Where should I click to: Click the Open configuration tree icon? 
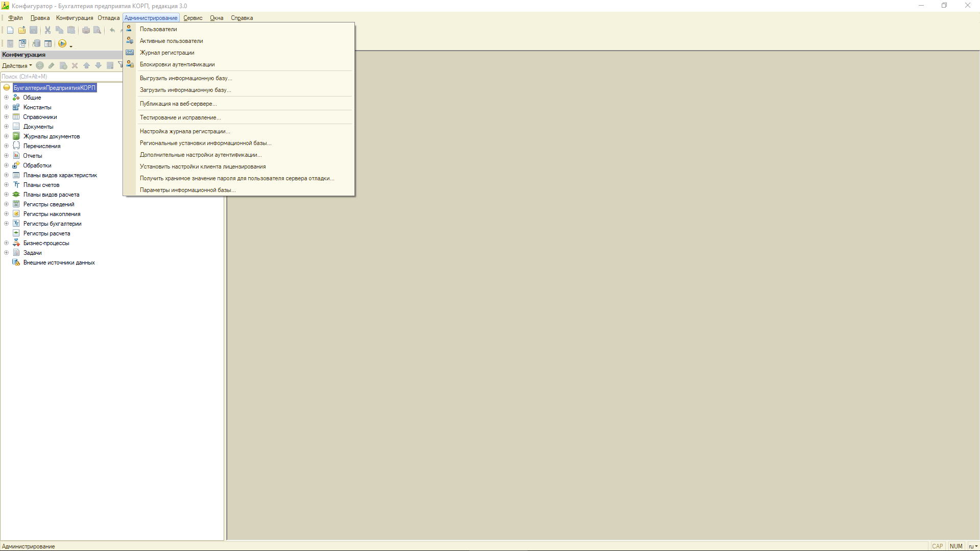click(x=10, y=43)
